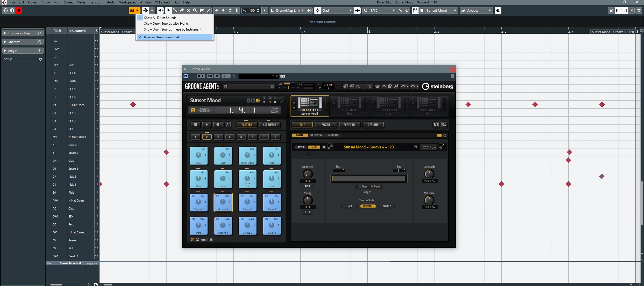The width and height of the screenshot is (644, 286).
Task: Click the OPTIONS button in Groove Agent
Action: tap(373, 125)
